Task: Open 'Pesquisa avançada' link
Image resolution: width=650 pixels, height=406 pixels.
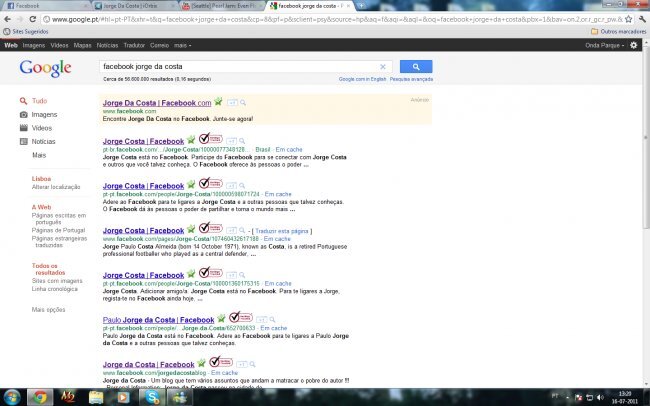Action: [x=411, y=79]
